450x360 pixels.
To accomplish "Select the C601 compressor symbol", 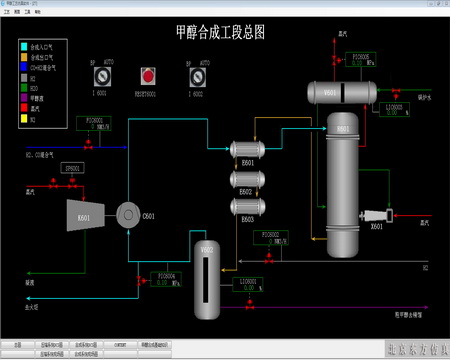I will pyautogui.click(x=128, y=215).
